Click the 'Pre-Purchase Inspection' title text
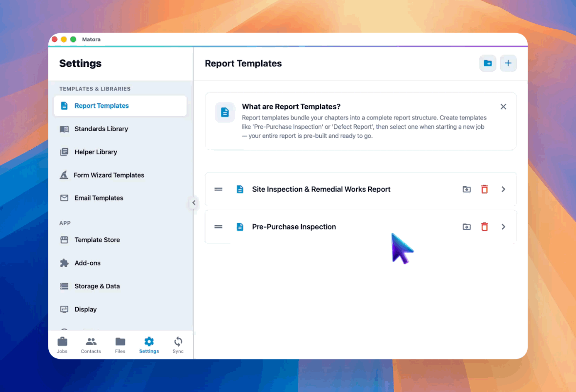576x392 pixels. [x=294, y=227]
